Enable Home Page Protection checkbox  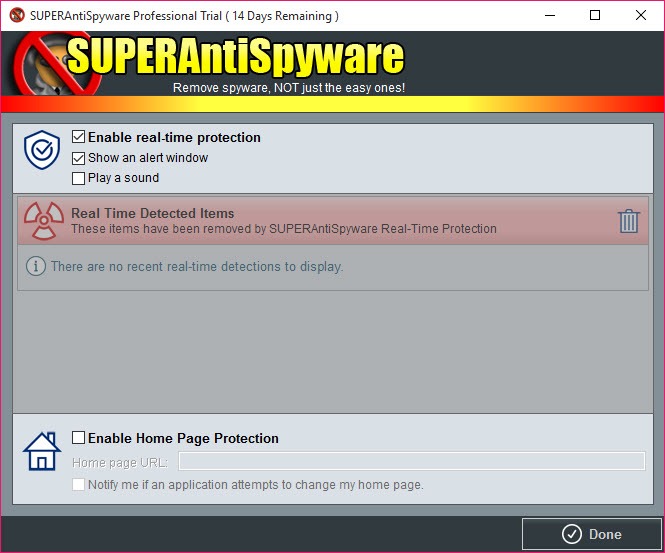[x=78, y=437]
